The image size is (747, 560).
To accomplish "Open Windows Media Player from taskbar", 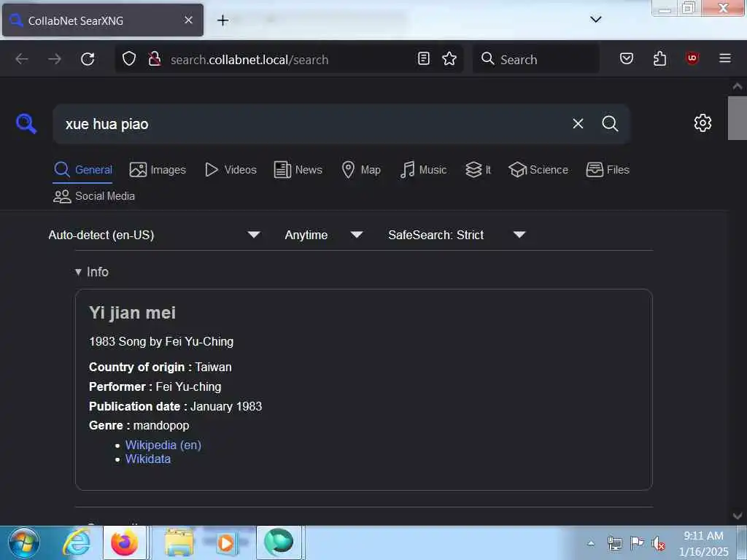I will pos(226,542).
